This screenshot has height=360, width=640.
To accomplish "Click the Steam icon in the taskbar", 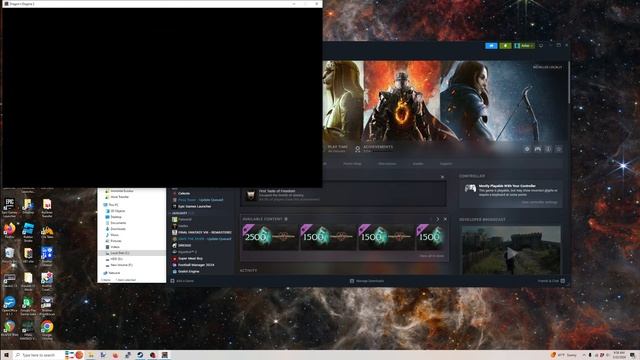I will click(x=140, y=355).
